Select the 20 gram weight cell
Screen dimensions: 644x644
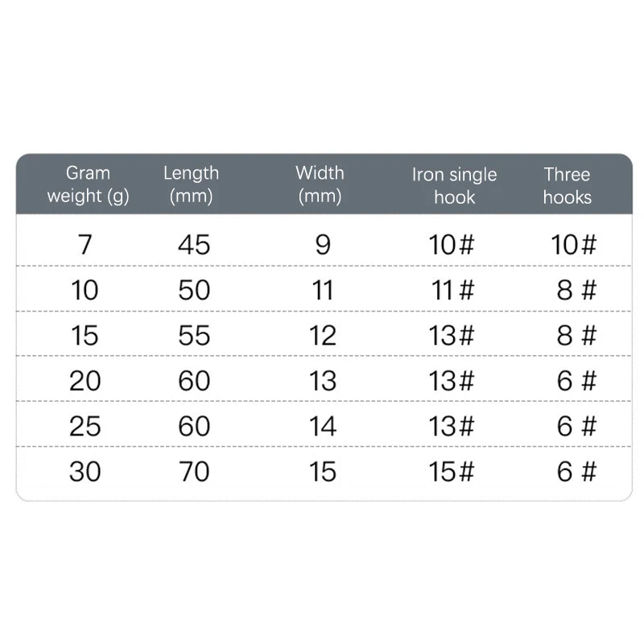click(x=85, y=380)
